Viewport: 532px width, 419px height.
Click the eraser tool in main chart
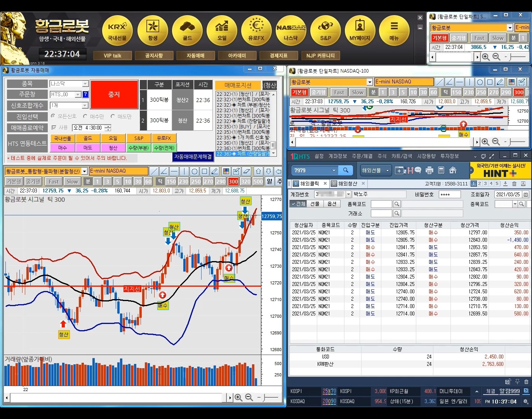pyautogui.click(x=246, y=171)
